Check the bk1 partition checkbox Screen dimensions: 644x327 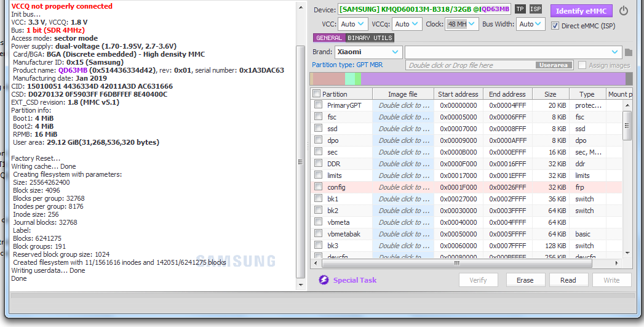pos(318,198)
